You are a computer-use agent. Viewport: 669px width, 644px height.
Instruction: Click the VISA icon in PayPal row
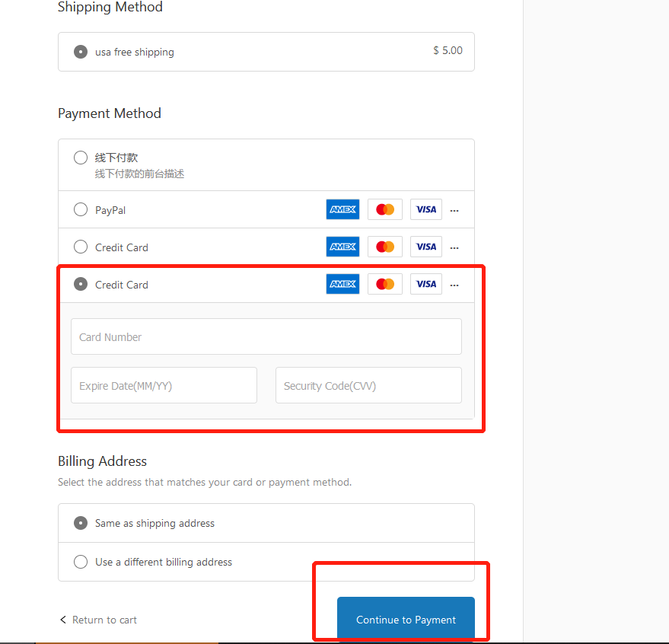pyautogui.click(x=425, y=209)
